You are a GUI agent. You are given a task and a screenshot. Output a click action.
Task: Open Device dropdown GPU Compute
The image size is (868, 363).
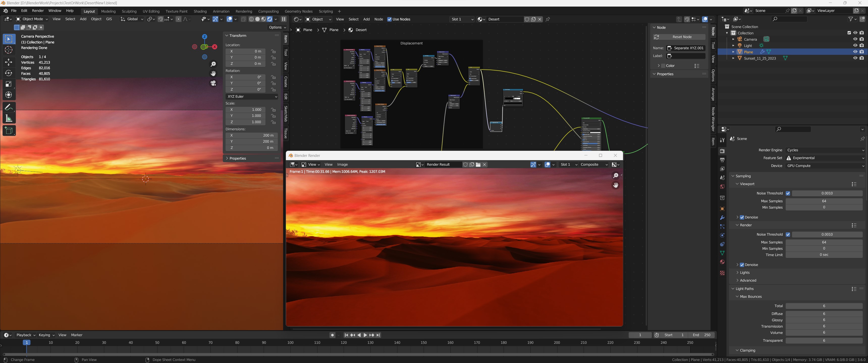point(825,166)
